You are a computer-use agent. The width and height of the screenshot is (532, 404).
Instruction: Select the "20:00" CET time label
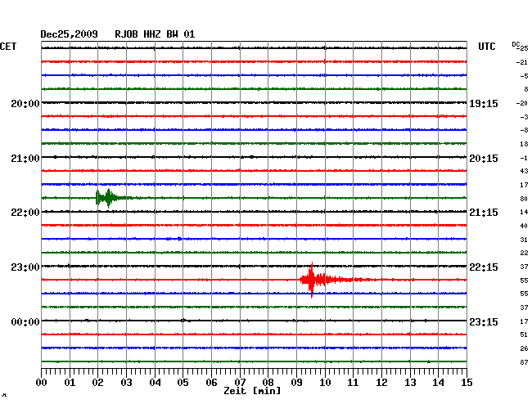click(x=25, y=104)
